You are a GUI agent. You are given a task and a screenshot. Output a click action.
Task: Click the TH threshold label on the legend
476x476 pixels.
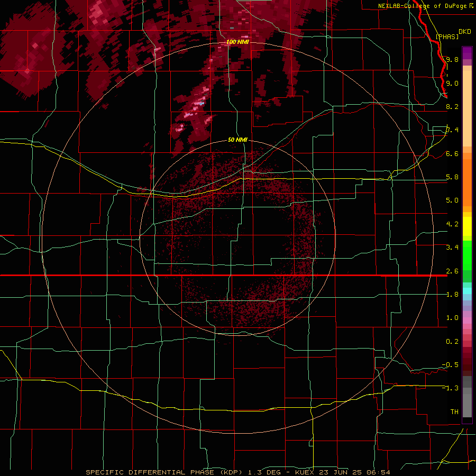454,412
